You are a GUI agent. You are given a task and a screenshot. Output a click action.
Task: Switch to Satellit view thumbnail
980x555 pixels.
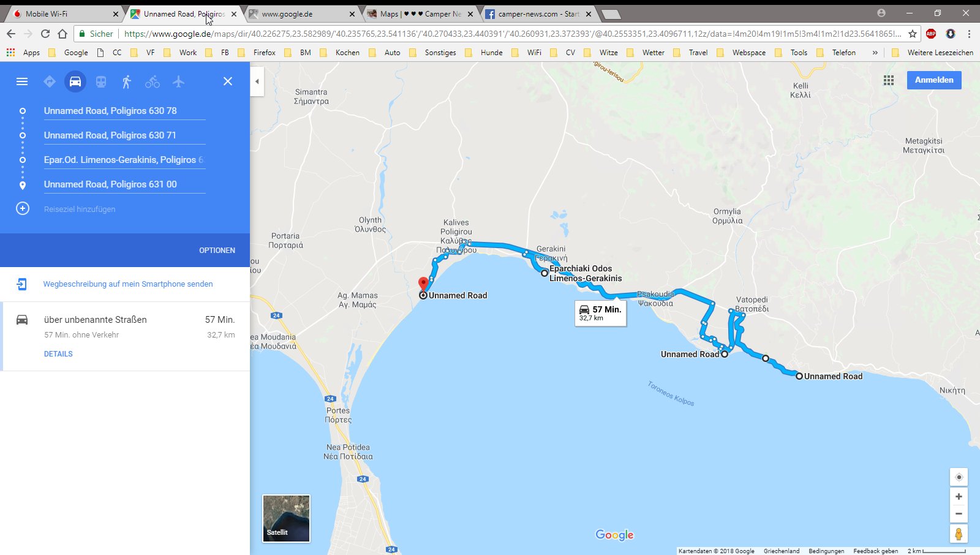(x=286, y=518)
